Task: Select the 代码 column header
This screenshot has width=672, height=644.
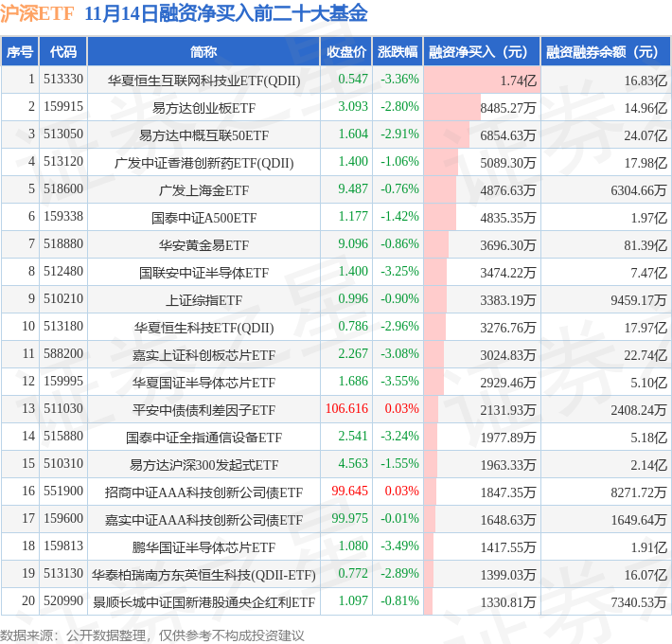Action: coord(63,52)
